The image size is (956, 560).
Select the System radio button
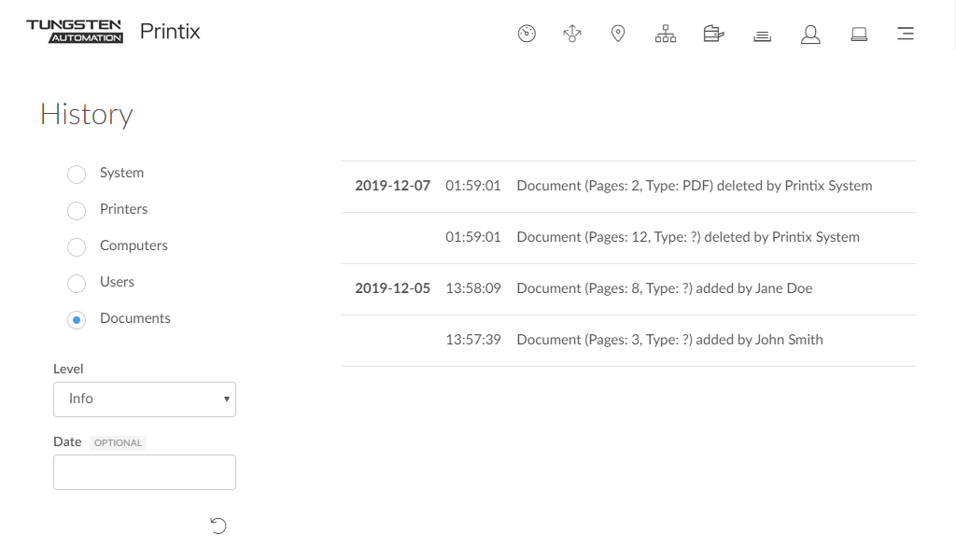[x=77, y=175]
